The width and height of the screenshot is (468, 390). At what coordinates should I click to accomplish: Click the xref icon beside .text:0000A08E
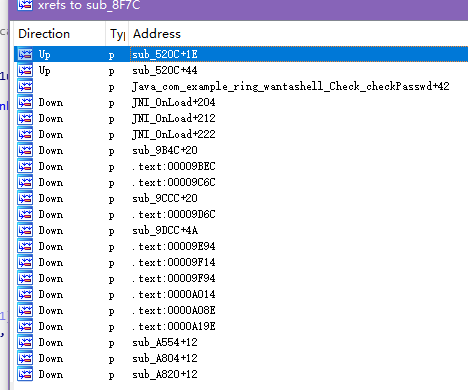[x=25, y=310]
